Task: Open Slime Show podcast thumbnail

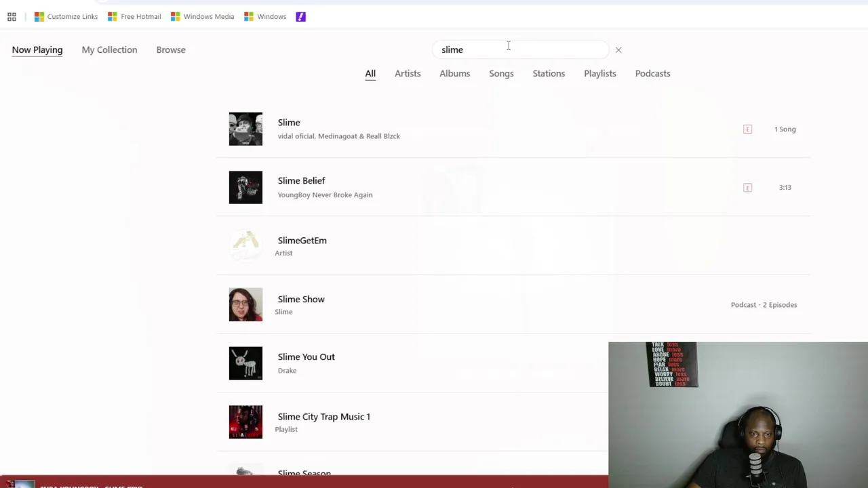Action: tap(245, 304)
